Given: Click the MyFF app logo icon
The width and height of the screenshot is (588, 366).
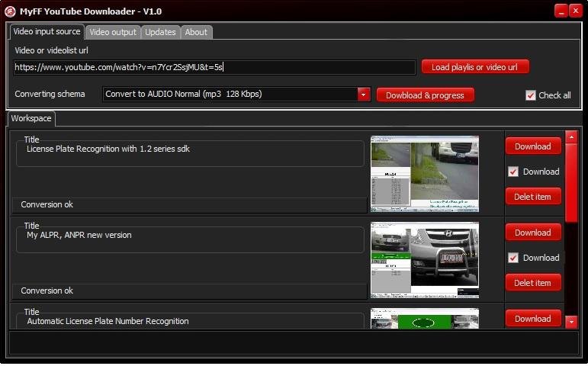Looking at the screenshot, I should pyautogui.click(x=10, y=11).
